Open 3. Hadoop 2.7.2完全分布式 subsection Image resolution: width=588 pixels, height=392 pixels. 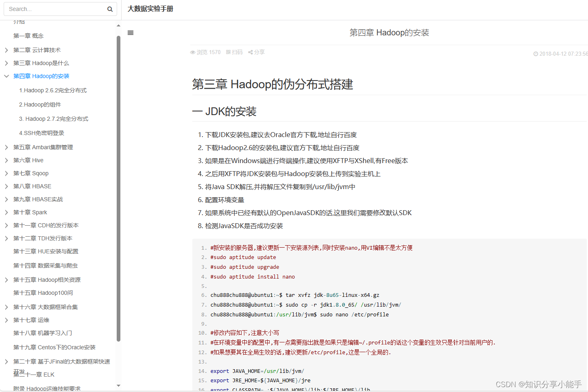(54, 119)
